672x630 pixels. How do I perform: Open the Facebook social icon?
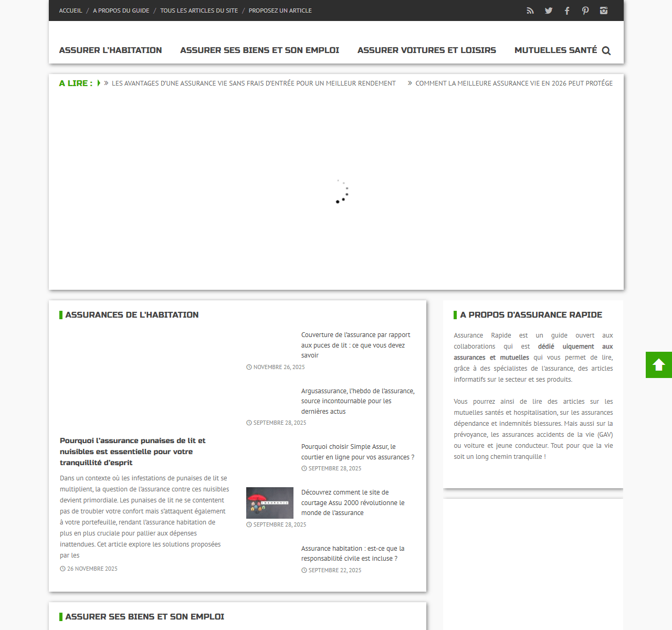(567, 10)
